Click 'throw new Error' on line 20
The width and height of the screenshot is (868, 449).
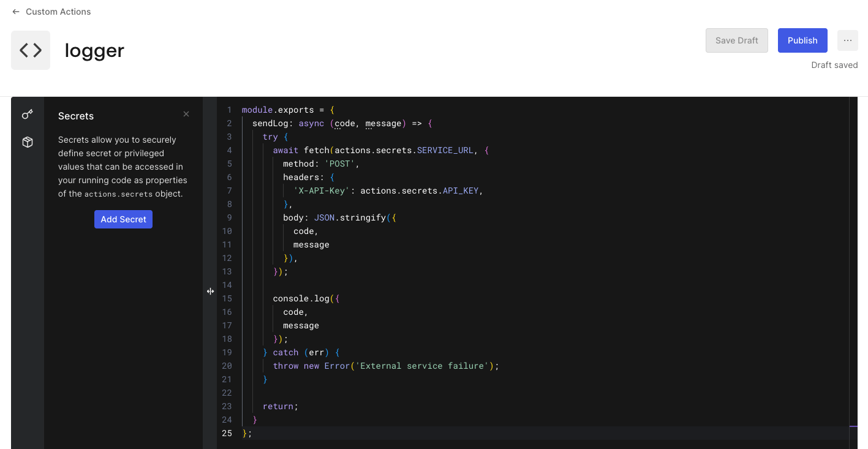coord(311,366)
